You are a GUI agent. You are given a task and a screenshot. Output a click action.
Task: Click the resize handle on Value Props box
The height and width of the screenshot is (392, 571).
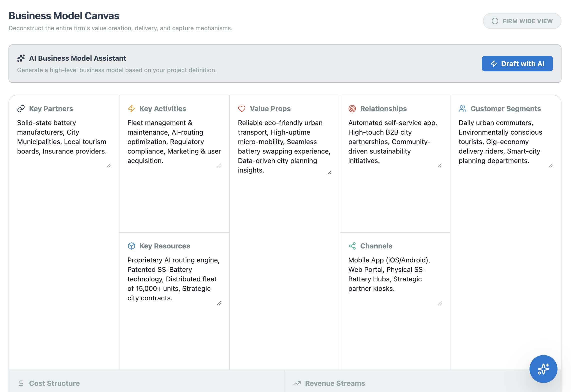tap(330, 173)
